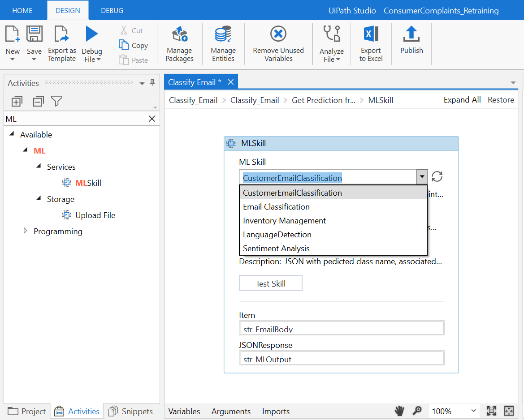Select MLSkill activity in the tree
This screenshot has height=420, width=524.
88,183
